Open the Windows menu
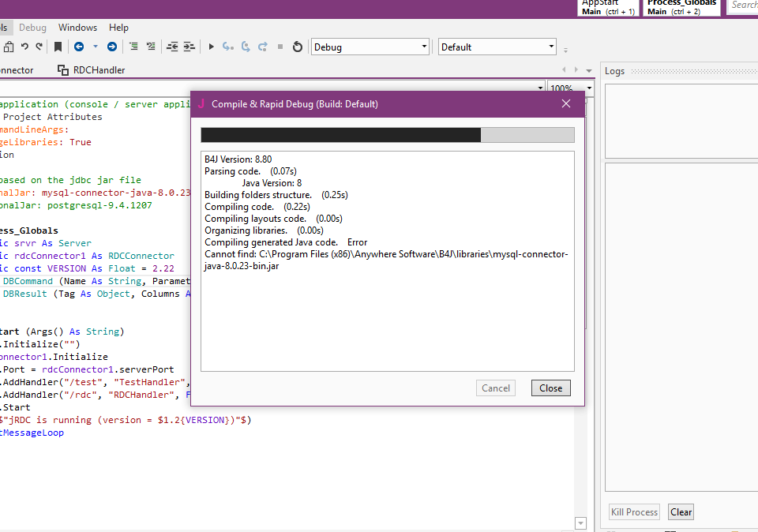Screen dimensions: 758x532 point(77,28)
